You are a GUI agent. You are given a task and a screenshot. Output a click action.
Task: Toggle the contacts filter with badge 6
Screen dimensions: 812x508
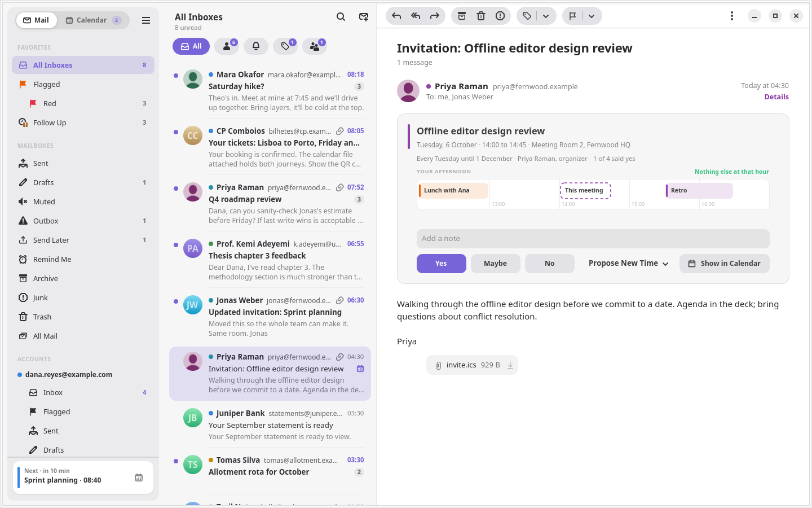(227, 46)
